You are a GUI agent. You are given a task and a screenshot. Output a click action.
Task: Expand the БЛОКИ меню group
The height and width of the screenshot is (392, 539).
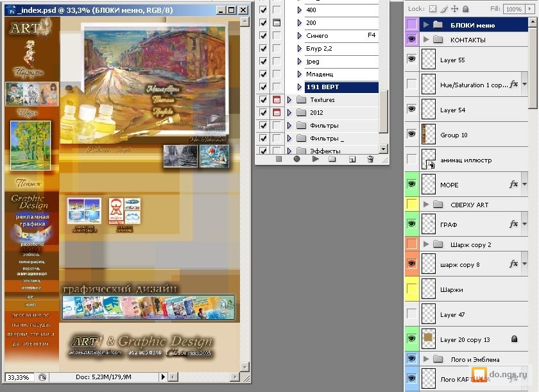click(426, 25)
